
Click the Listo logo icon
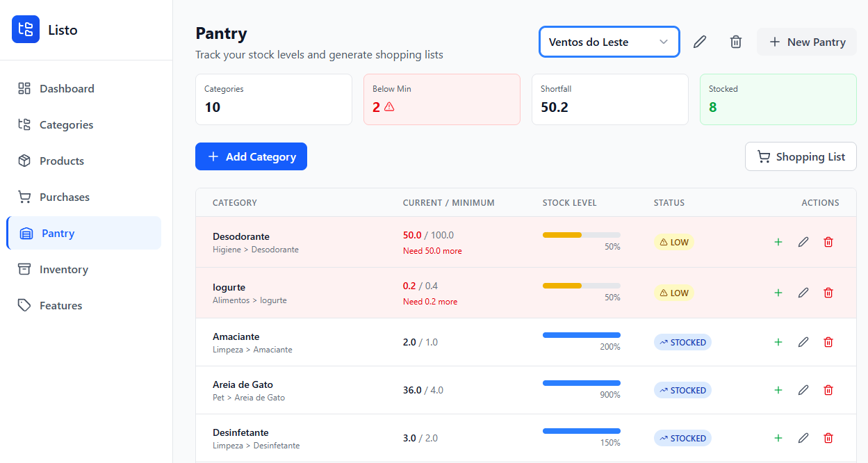pos(26,29)
